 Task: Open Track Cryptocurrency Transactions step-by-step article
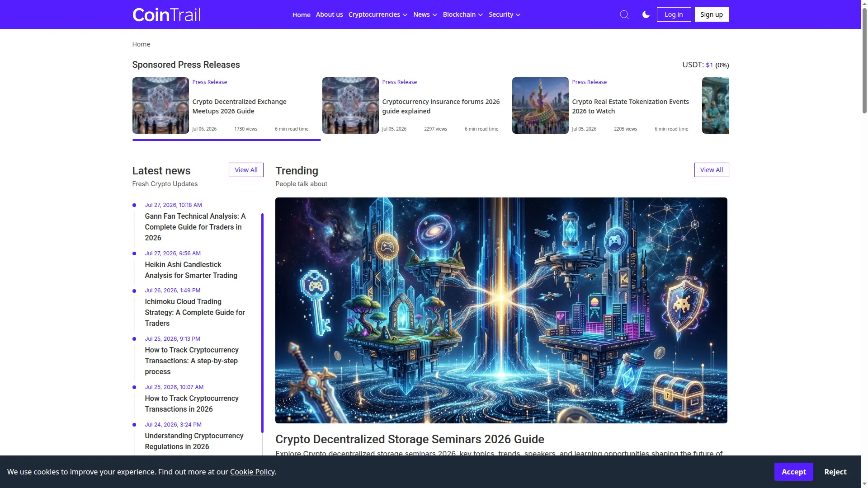click(192, 361)
